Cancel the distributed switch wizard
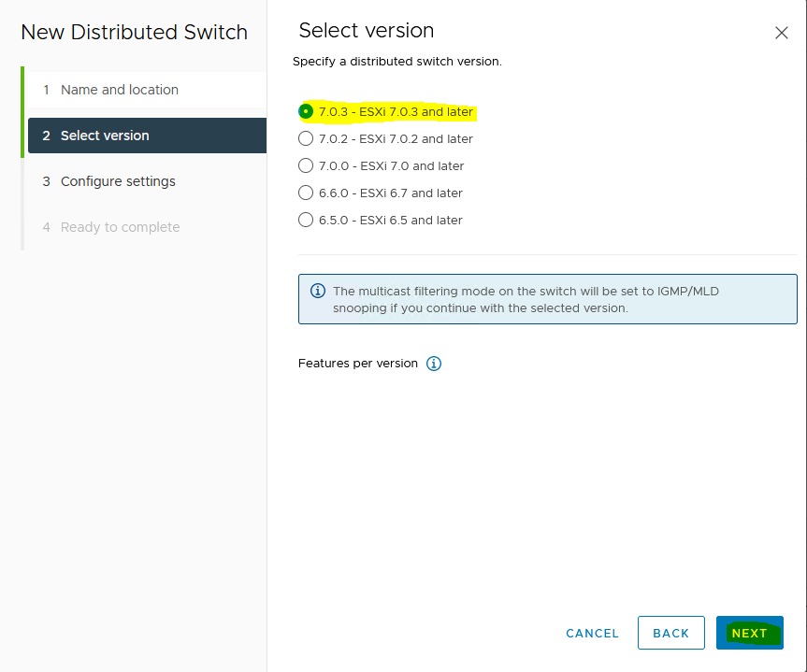The height and width of the screenshot is (672, 807). pos(592,634)
